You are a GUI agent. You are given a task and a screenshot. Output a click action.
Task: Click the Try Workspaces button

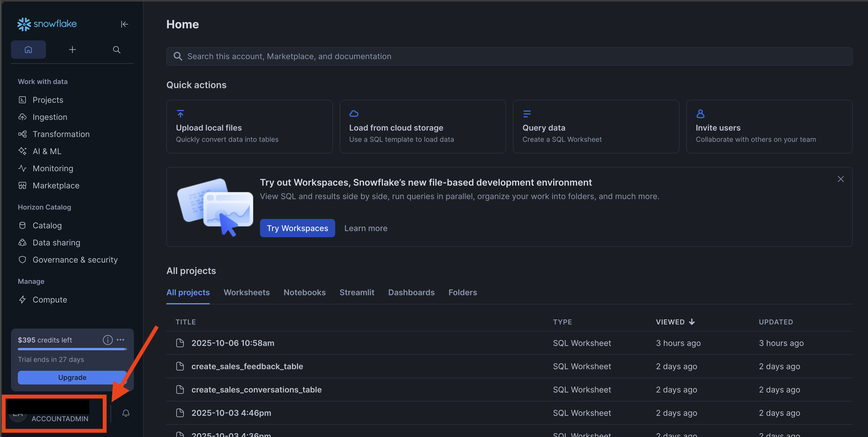point(297,228)
